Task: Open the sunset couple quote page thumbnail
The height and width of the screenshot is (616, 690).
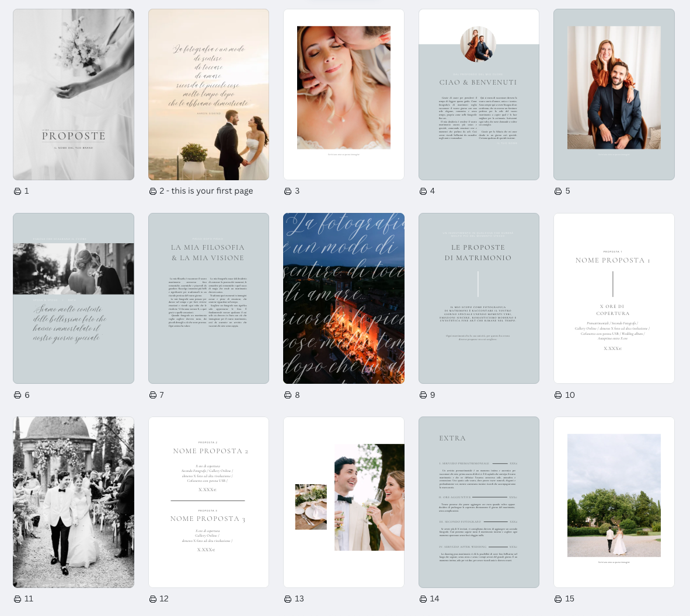Action: click(x=208, y=94)
